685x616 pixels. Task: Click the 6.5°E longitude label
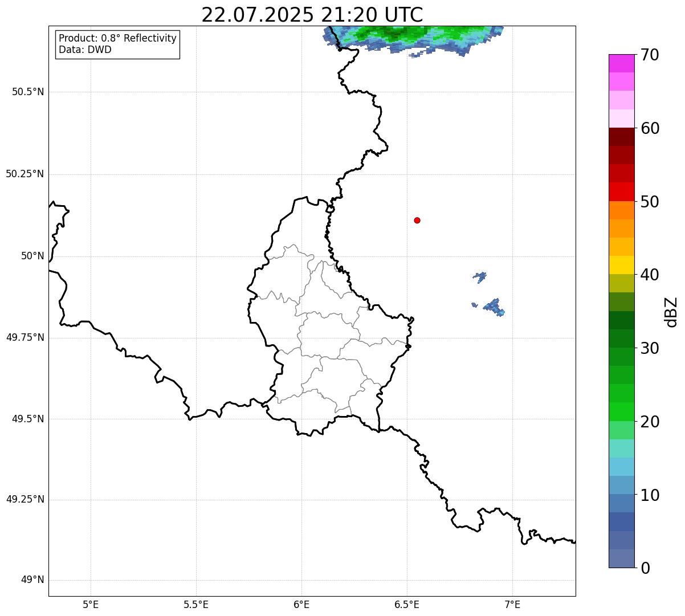click(407, 604)
